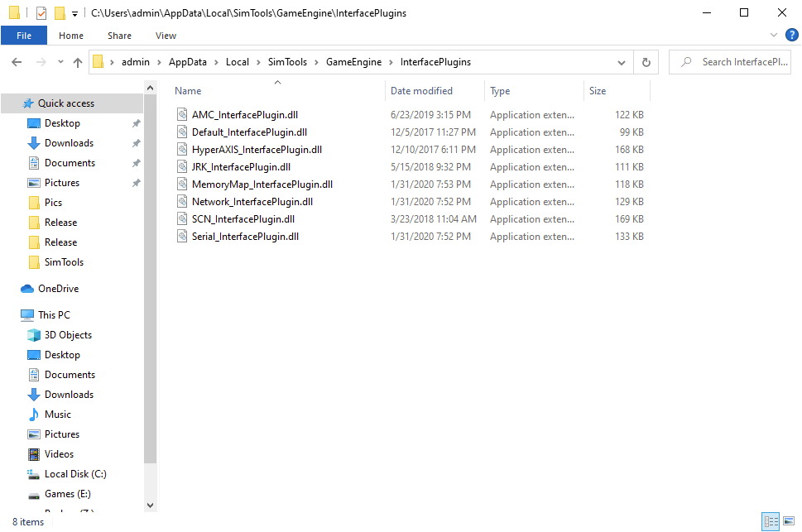Open the Help question mark icon
The width and height of the screenshot is (802, 532).
point(792,35)
